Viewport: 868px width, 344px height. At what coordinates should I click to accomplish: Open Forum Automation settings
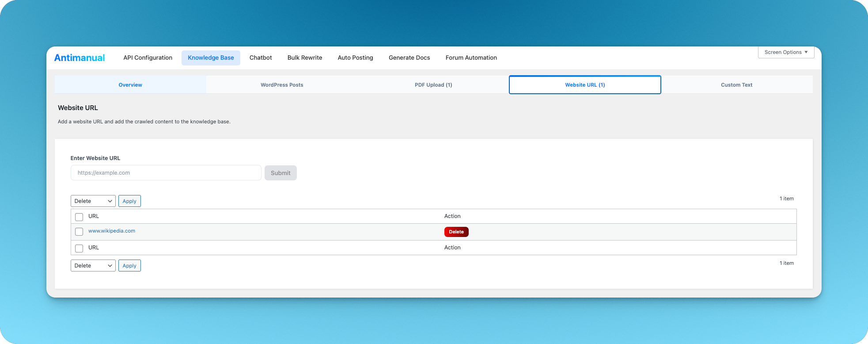point(471,58)
